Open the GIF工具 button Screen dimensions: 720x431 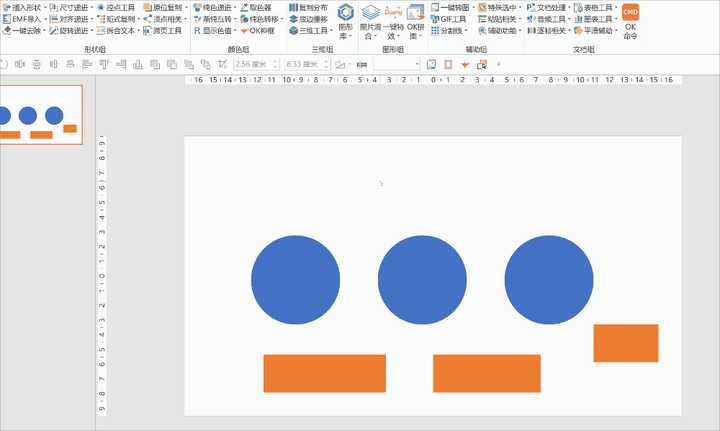click(x=449, y=19)
